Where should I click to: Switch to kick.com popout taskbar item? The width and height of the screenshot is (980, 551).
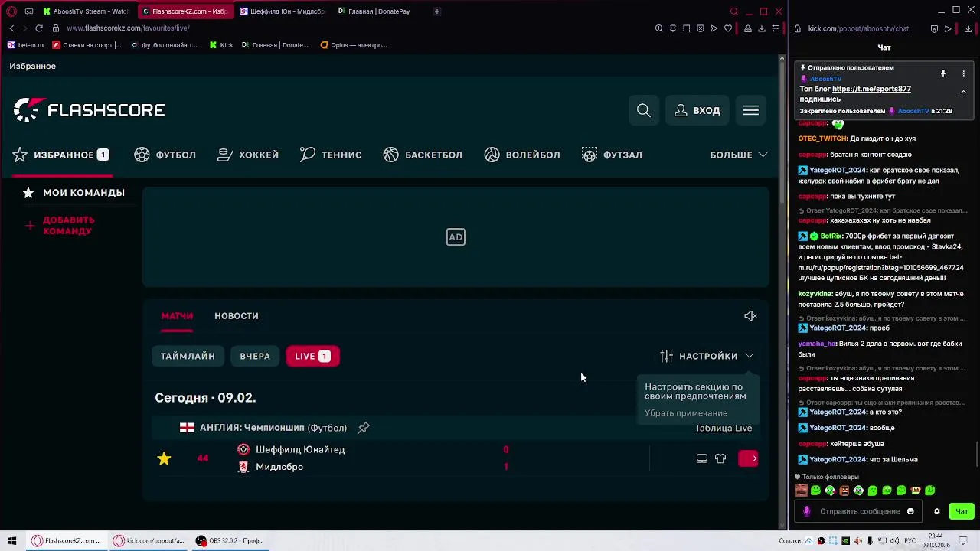point(149,540)
